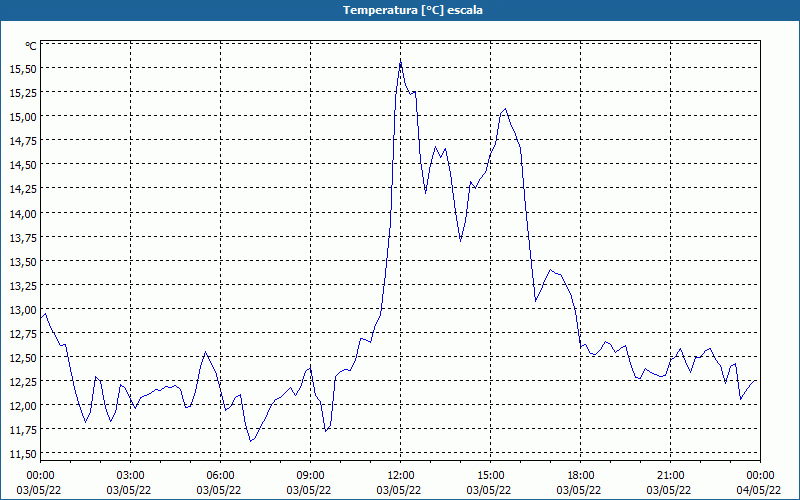
Task: Select the 14,25 temperature label
Action: (23, 189)
